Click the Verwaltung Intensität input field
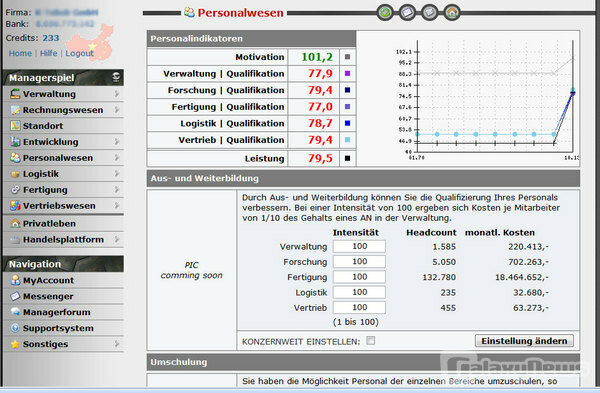Viewport: 600px width, 393px height. 359,246
